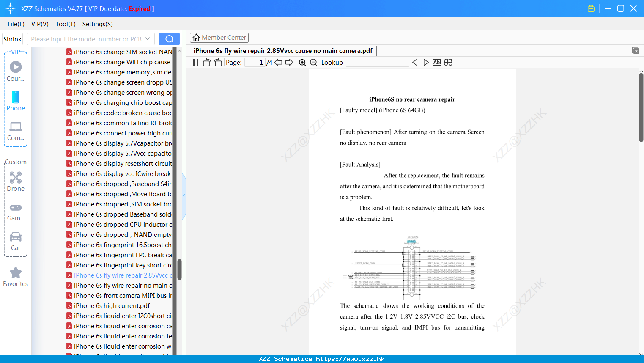Viewport: 644px width, 363px height.
Task: Open the File(F) menu
Action: tap(16, 24)
